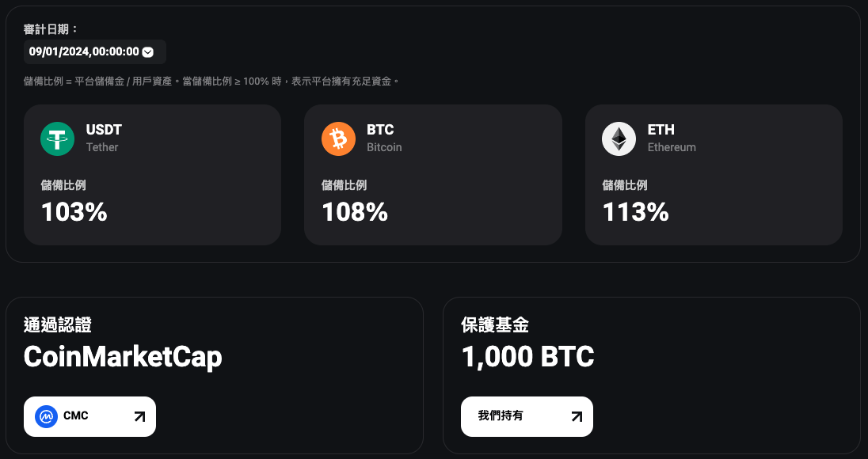
Task: Click the 113% ETH reserve ratio value
Action: point(635,212)
